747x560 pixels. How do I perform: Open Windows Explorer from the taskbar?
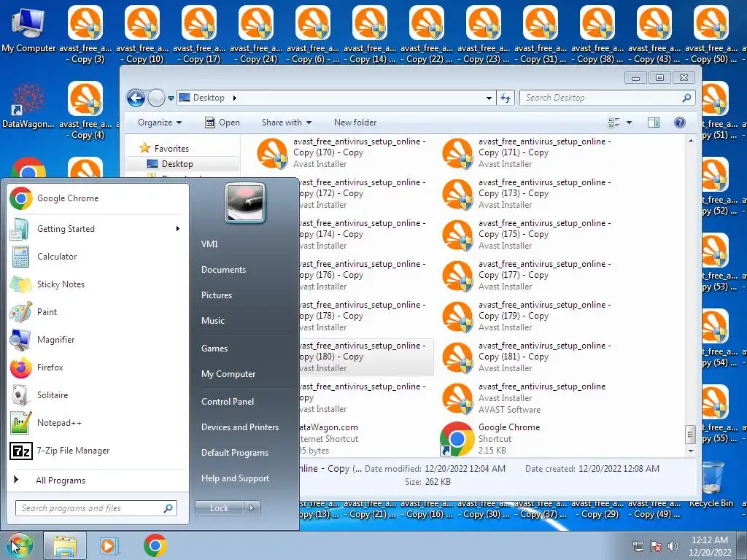coord(65,545)
